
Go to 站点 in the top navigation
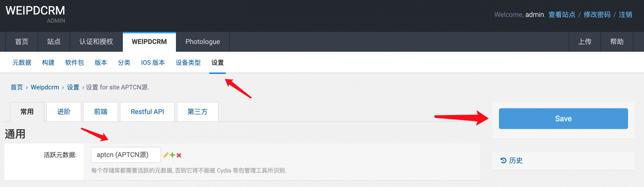54,42
